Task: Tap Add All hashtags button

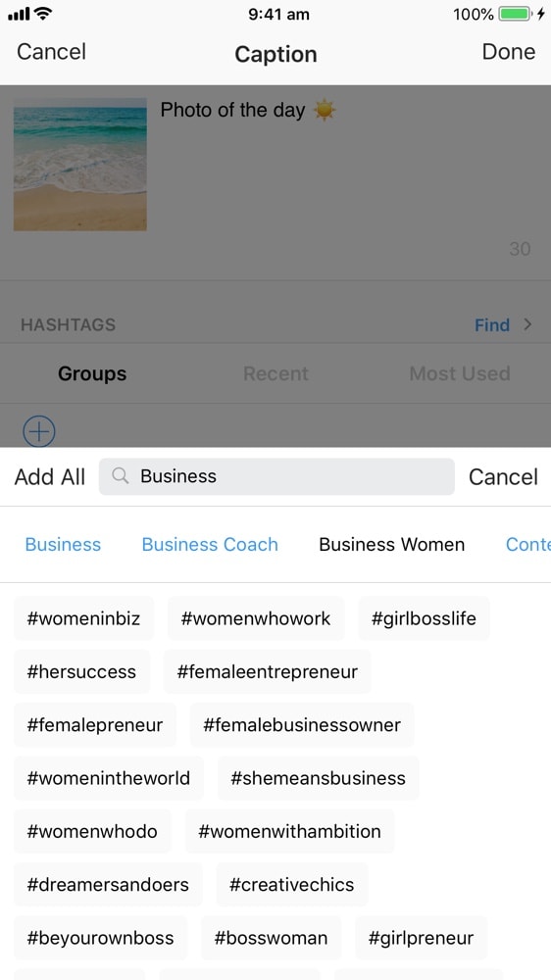Action: click(x=49, y=477)
